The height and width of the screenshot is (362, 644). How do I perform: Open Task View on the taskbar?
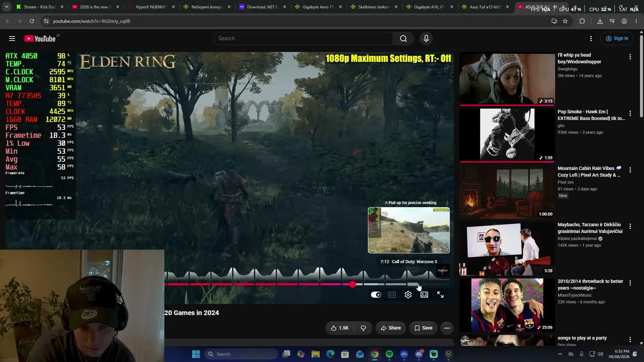tap(286, 354)
